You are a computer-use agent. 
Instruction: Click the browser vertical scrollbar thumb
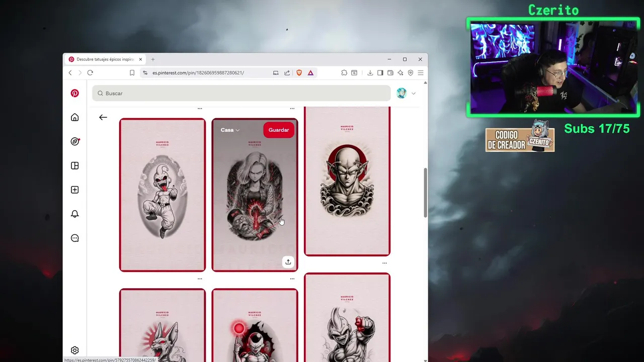426,193
